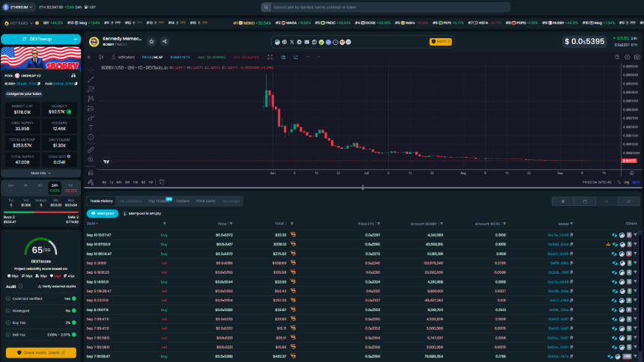
Task: Switch to Holders tab
Action: tap(183, 201)
